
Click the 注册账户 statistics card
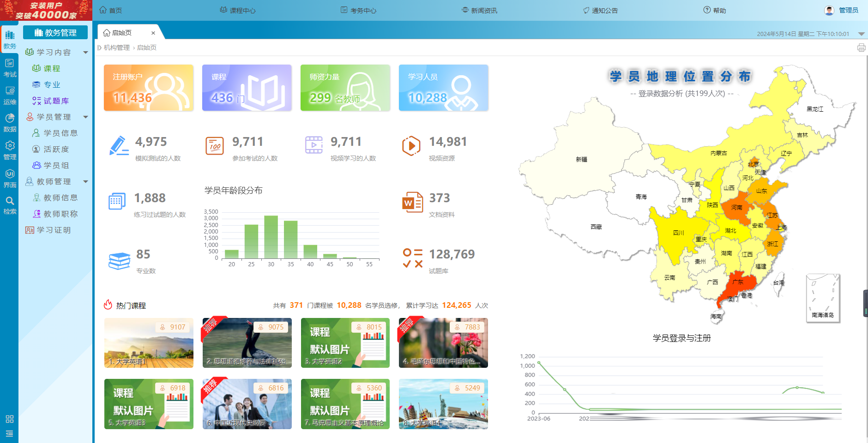[x=148, y=88]
